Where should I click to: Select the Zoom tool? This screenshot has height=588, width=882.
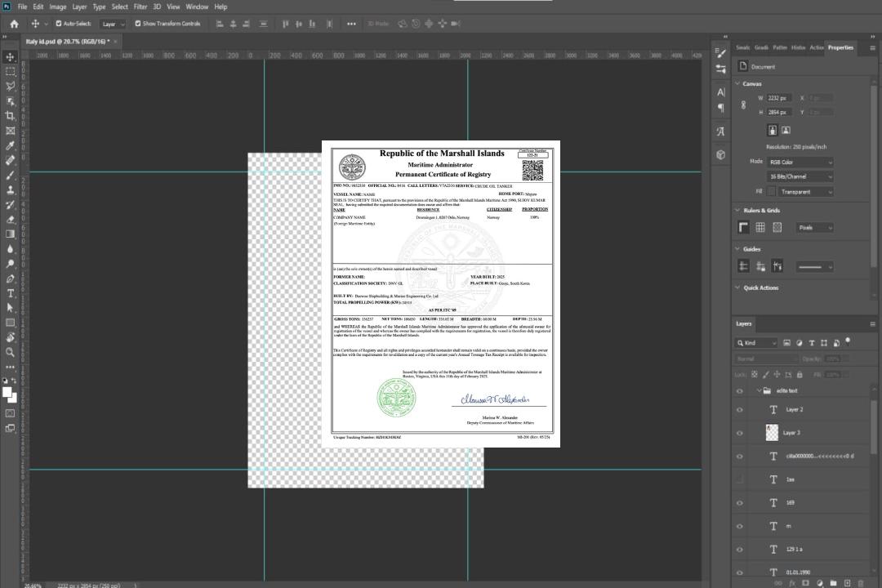pos(10,352)
